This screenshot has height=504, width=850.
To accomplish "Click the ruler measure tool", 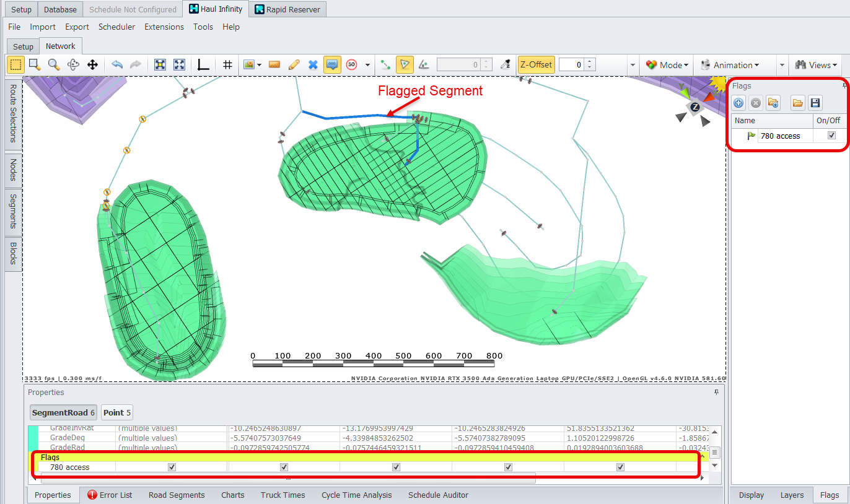I will (275, 64).
